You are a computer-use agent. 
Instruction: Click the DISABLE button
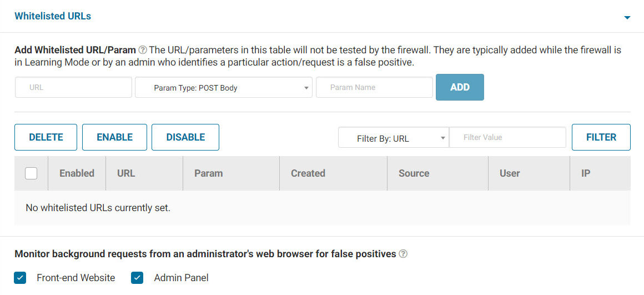coord(185,137)
